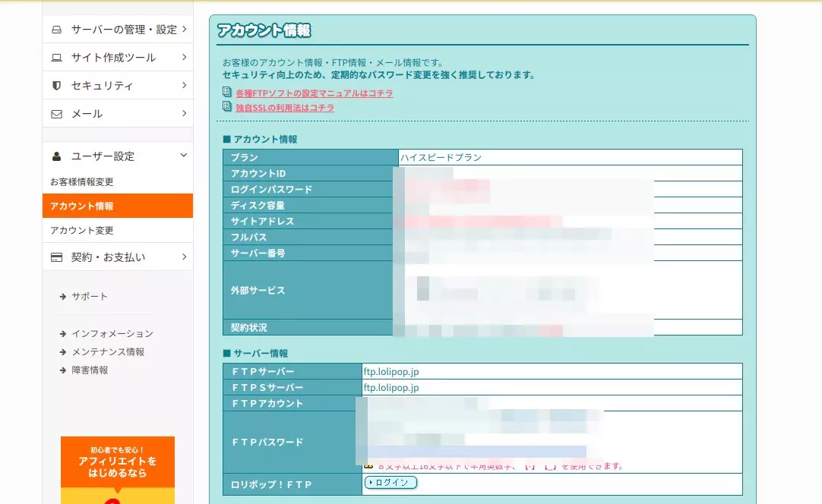The image size is (822, 504).
Task: Open 各種FTPソフトの設定マニュアルはコチラ link
Action: 314,93
